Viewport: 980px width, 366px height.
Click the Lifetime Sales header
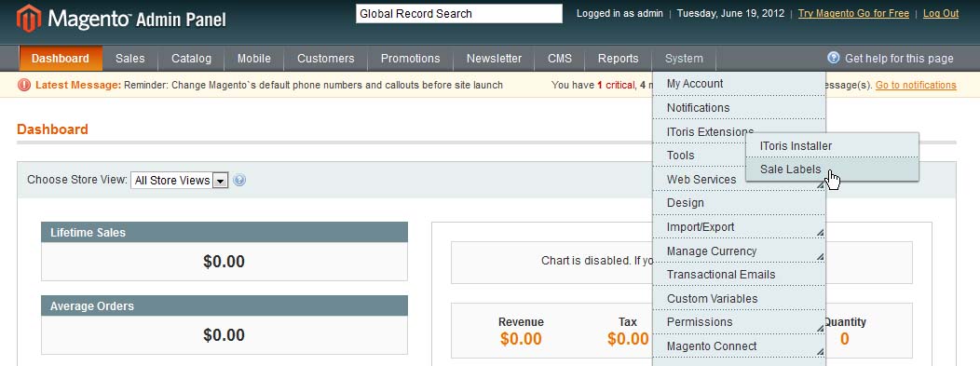225,232
